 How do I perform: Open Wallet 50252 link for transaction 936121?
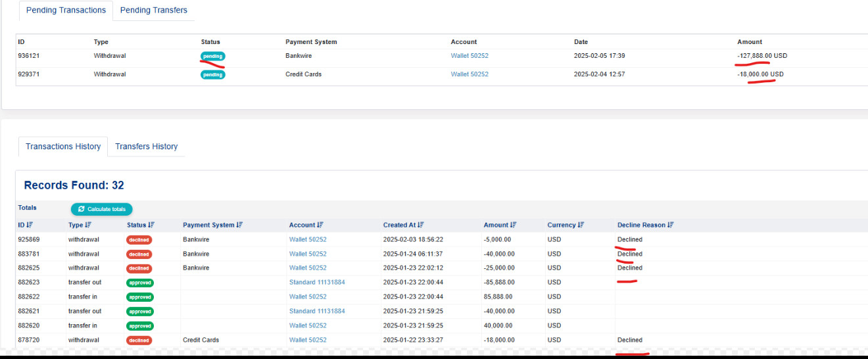[x=470, y=56]
